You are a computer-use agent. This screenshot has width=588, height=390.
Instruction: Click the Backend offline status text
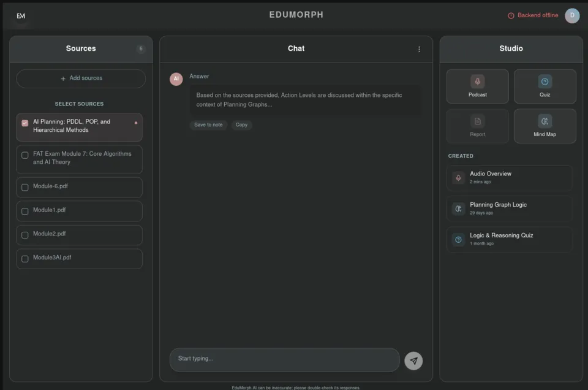(537, 15)
